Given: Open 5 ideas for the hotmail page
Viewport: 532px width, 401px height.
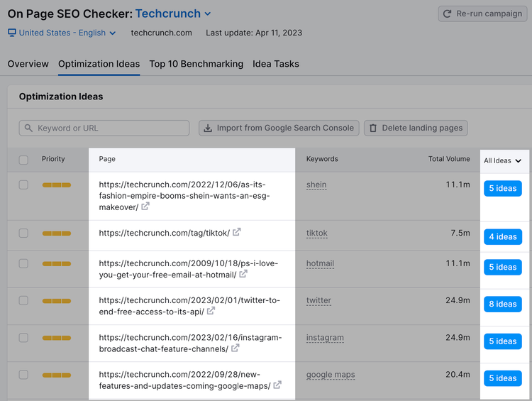Looking at the screenshot, I should (503, 268).
